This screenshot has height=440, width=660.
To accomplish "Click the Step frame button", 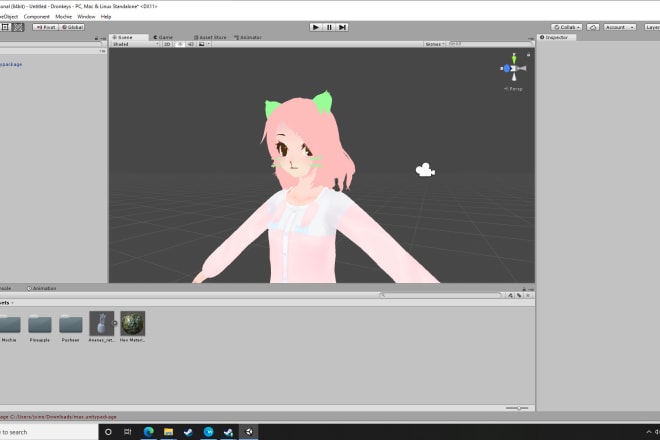I will click(x=342, y=27).
